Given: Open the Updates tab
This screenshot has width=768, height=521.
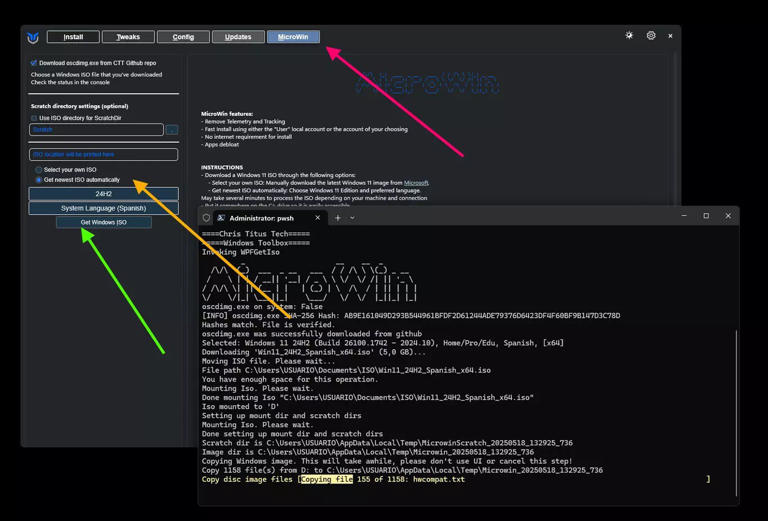Looking at the screenshot, I should point(238,37).
